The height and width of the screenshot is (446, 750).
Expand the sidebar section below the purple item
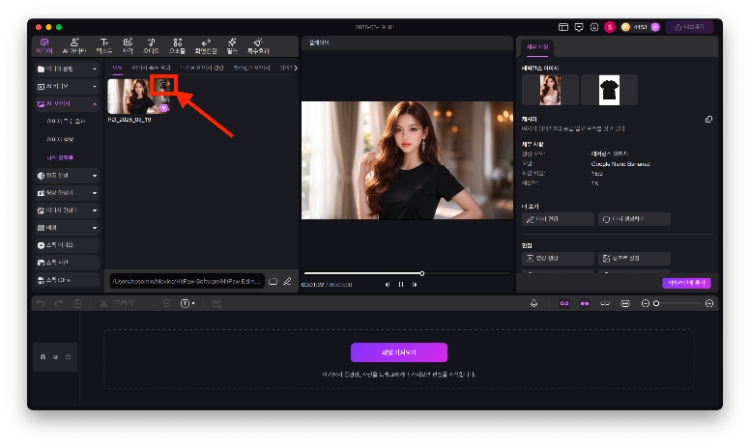95,175
